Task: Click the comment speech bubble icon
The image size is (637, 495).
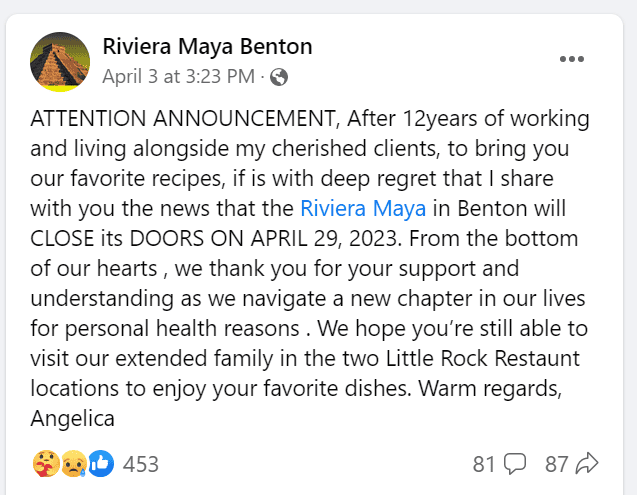Action: (516, 464)
